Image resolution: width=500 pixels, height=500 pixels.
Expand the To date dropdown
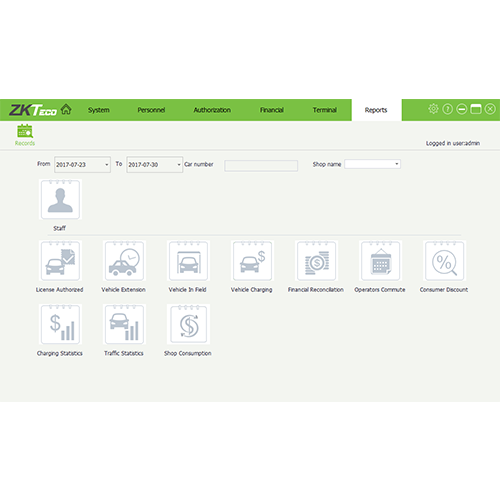(x=179, y=165)
